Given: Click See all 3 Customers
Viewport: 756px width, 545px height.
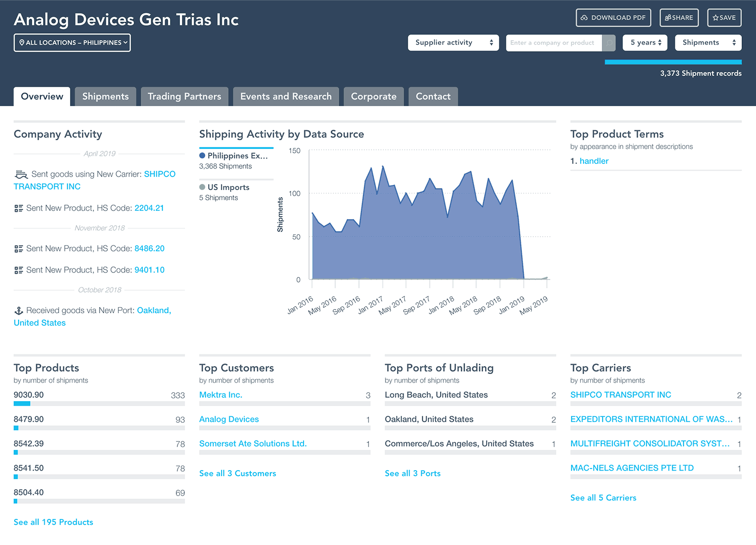Looking at the screenshot, I should coord(237,474).
